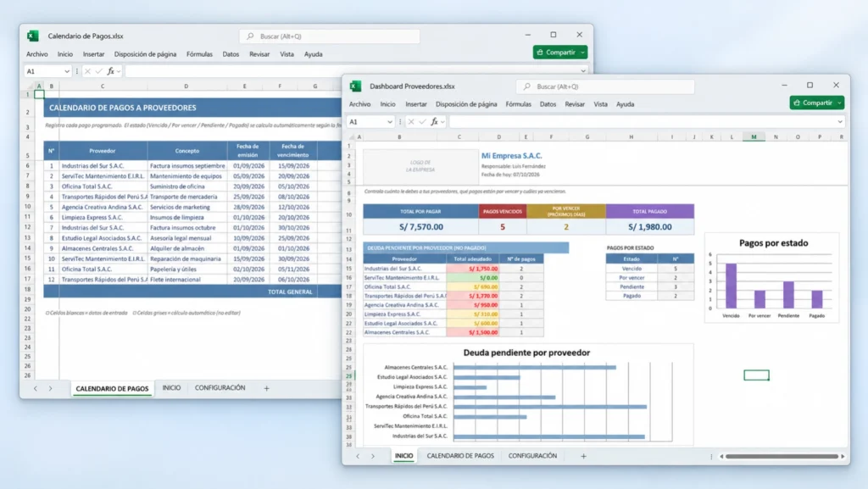Cancel formula entry in Calendario de Pagos window

pos(87,71)
